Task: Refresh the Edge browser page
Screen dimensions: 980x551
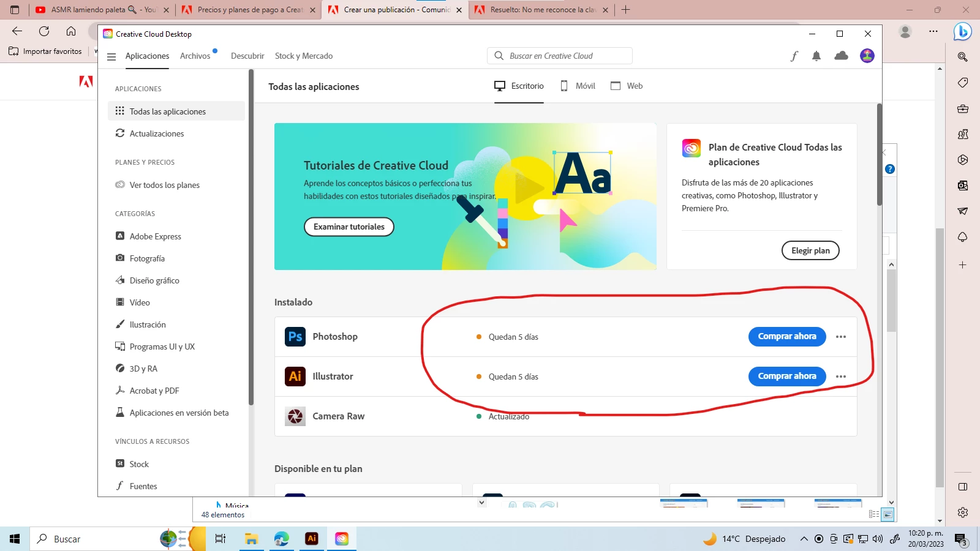Action: (44, 31)
